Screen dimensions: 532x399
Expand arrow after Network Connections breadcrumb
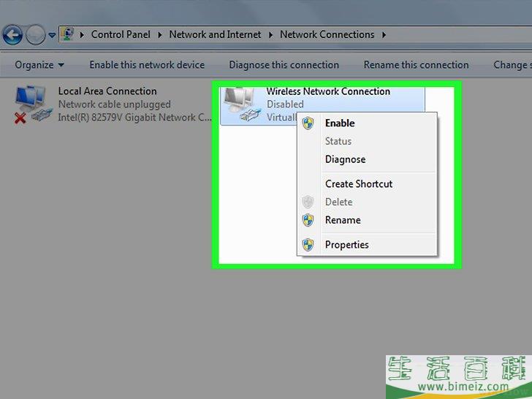tap(383, 34)
